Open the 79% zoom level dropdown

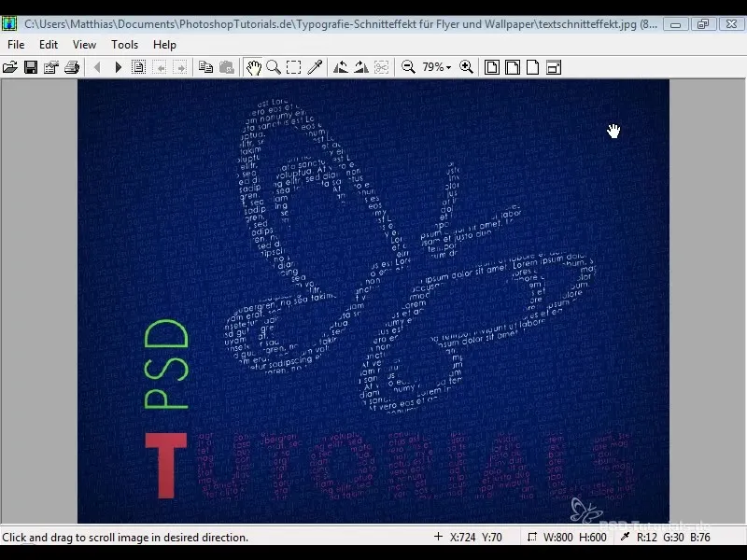(x=437, y=67)
